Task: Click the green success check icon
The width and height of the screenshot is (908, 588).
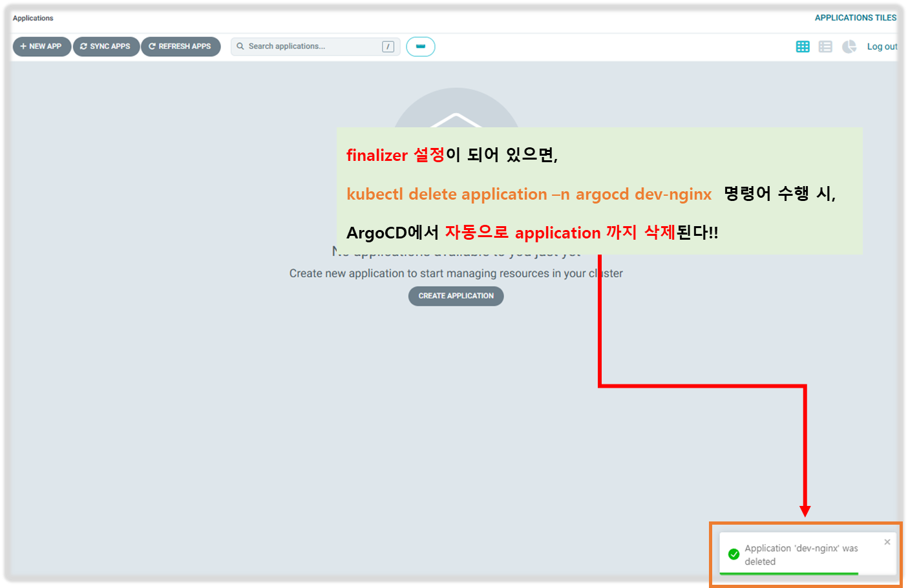Action: point(734,554)
